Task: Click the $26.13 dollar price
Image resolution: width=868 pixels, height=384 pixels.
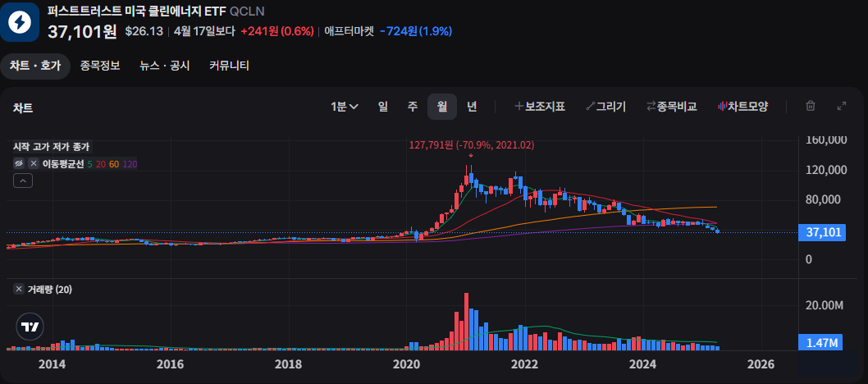Action: click(144, 31)
